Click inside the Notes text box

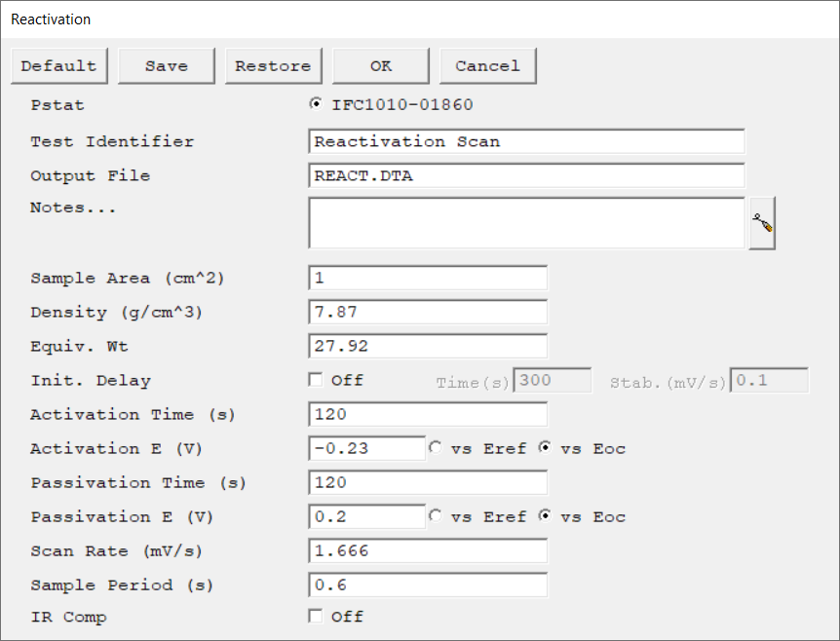pyautogui.click(x=526, y=223)
